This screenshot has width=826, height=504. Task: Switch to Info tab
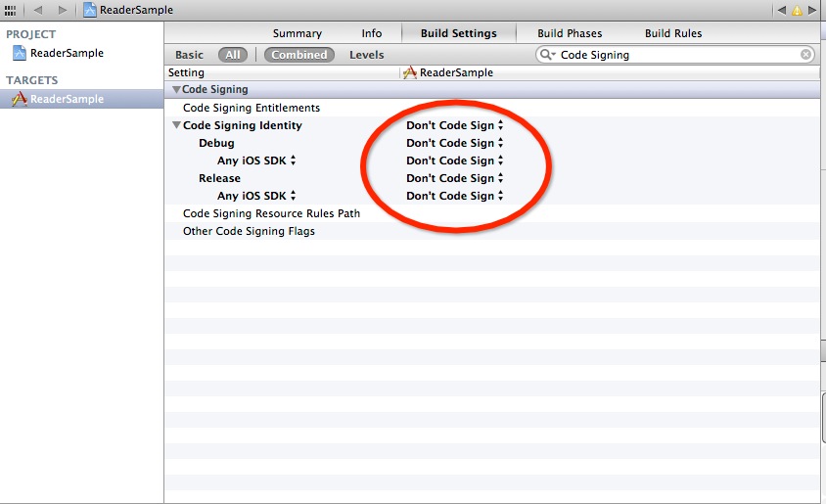(x=371, y=33)
